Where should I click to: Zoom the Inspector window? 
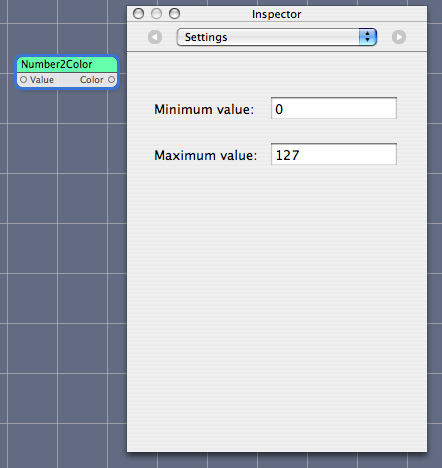pos(174,14)
